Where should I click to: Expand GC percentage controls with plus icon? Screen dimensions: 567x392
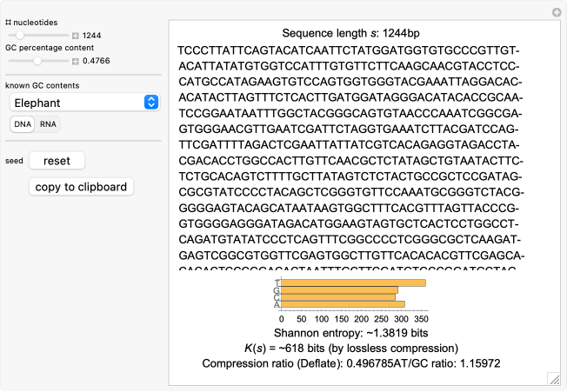pos(76,62)
